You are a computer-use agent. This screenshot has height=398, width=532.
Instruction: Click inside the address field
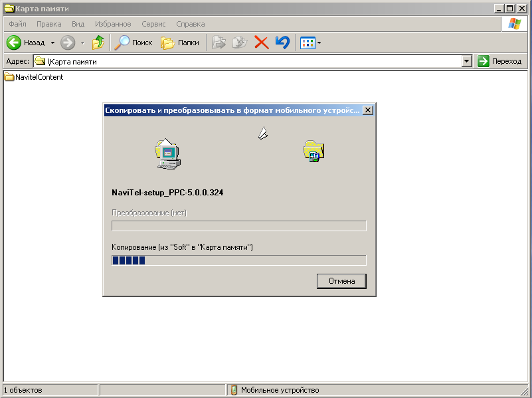point(252,61)
